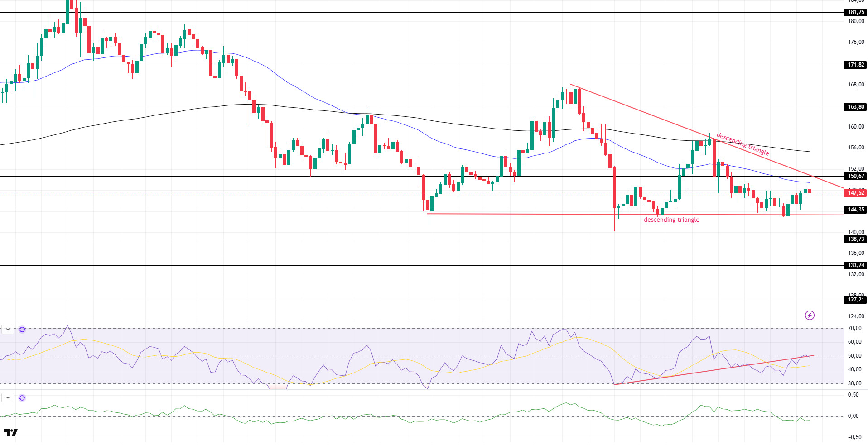
Task: Select the 150,67 price level label
Action: (x=856, y=176)
